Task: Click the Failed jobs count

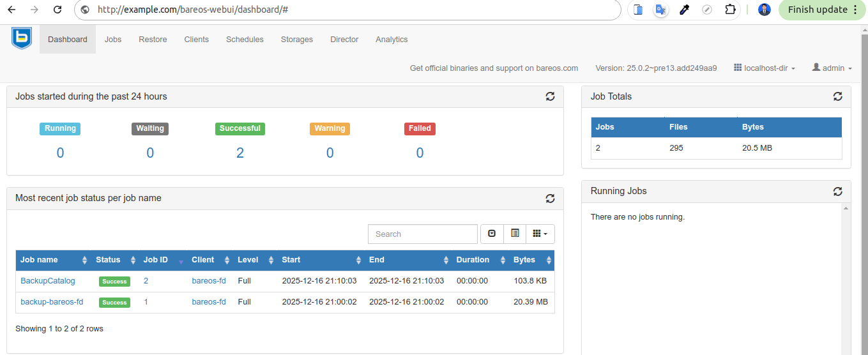Action: 420,153
